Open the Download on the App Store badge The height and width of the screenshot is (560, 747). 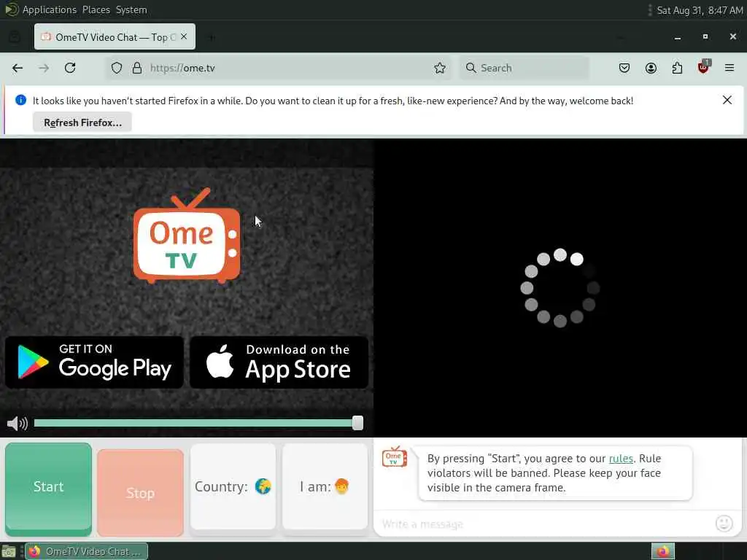[x=279, y=362]
